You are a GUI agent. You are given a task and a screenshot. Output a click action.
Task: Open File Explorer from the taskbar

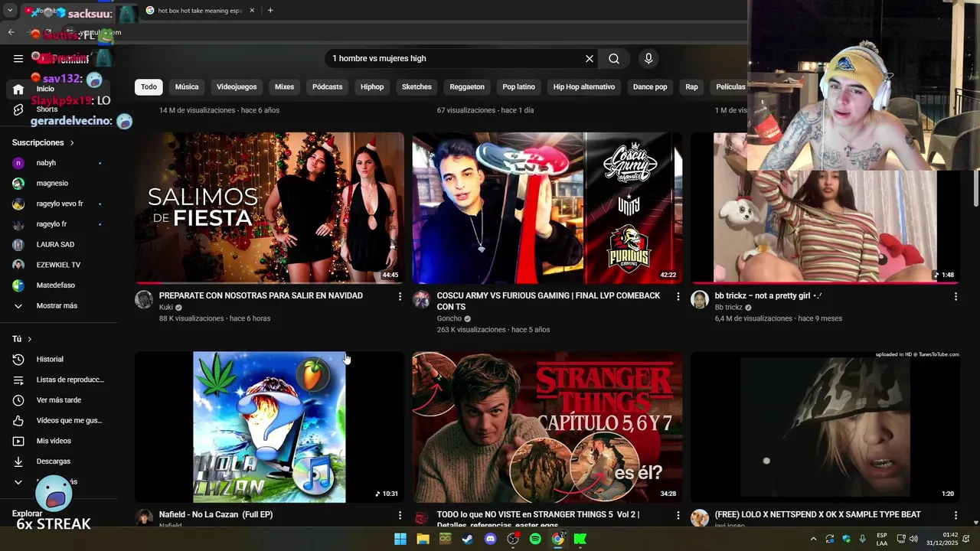[x=423, y=539]
